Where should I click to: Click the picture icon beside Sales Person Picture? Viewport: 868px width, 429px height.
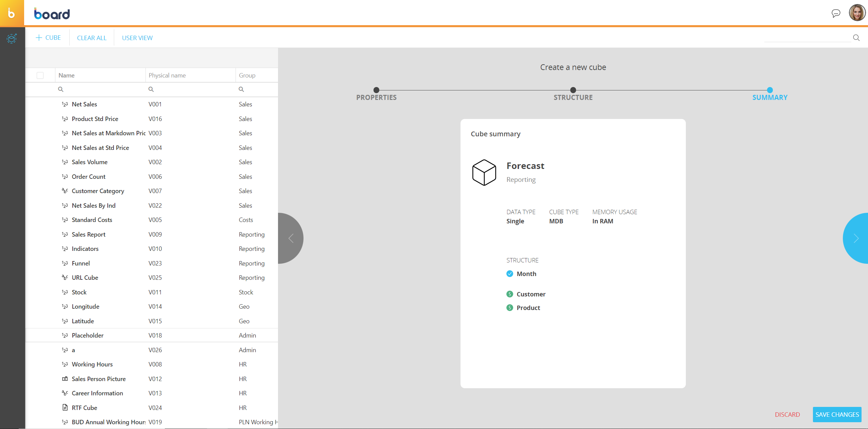click(65, 379)
